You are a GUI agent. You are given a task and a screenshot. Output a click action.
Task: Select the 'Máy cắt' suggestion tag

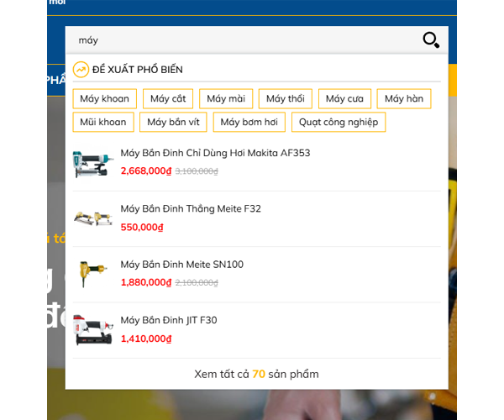pyautogui.click(x=168, y=99)
